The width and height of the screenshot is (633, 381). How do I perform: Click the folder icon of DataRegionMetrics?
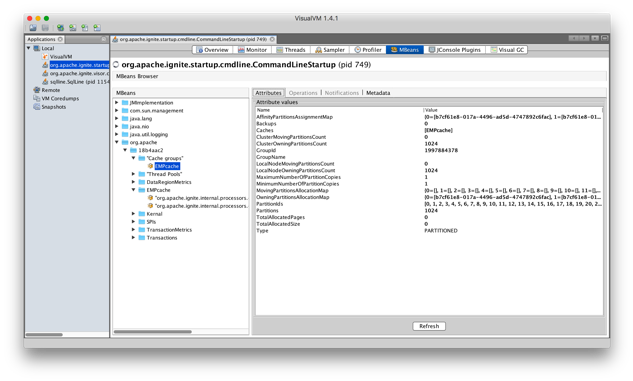pyautogui.click(x=142, y=182)
